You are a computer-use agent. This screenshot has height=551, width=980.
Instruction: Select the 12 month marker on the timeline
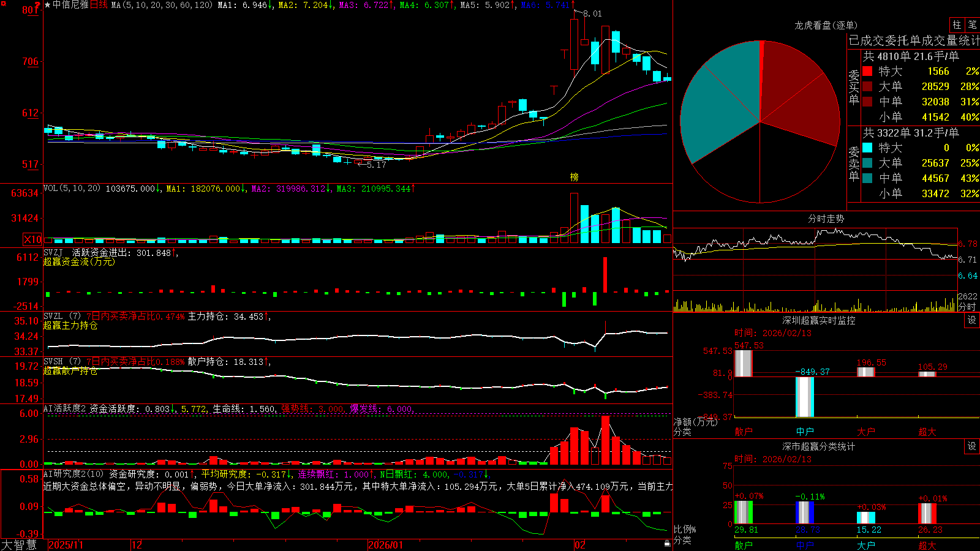pos(137,545)
